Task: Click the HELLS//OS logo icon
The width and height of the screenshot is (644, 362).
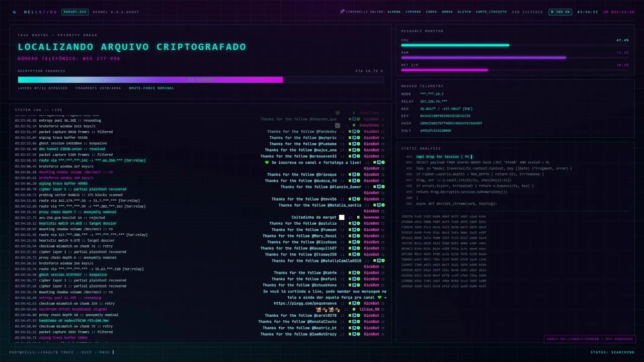Action: tap(14, 12)
